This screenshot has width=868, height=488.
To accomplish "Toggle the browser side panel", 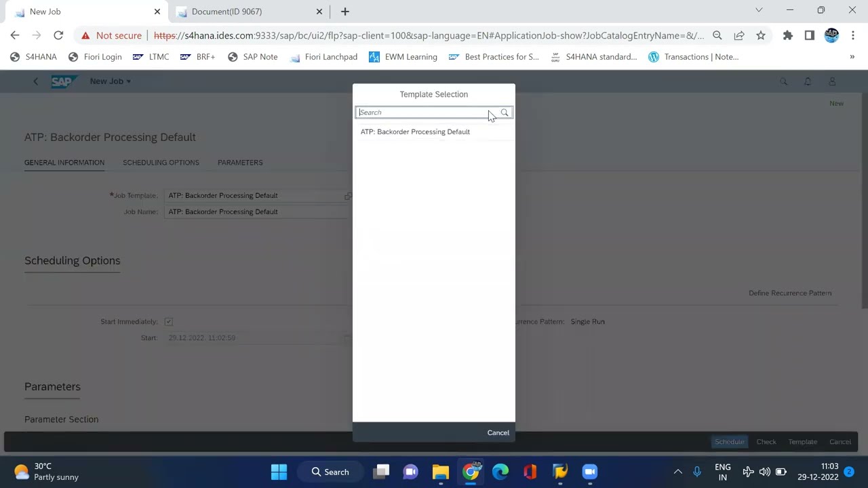I will tap(810, 35).
